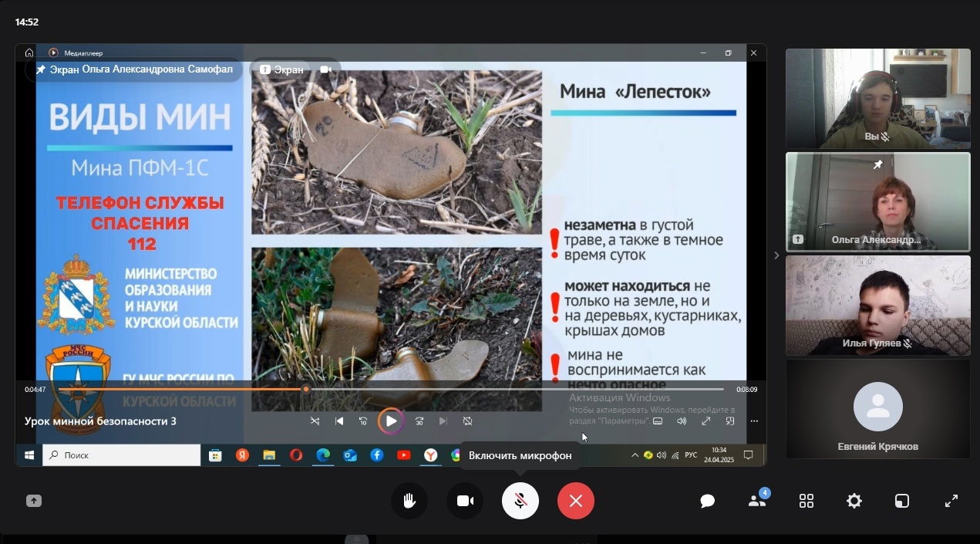
Task: Leave the call with red X button
Action: pyautogui.click(x=576, y=501)
